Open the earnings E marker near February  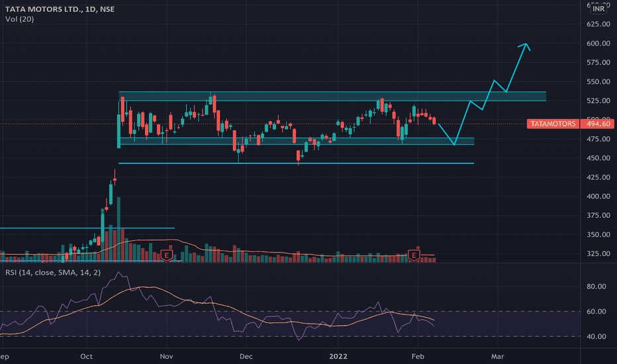click(414, 255)
